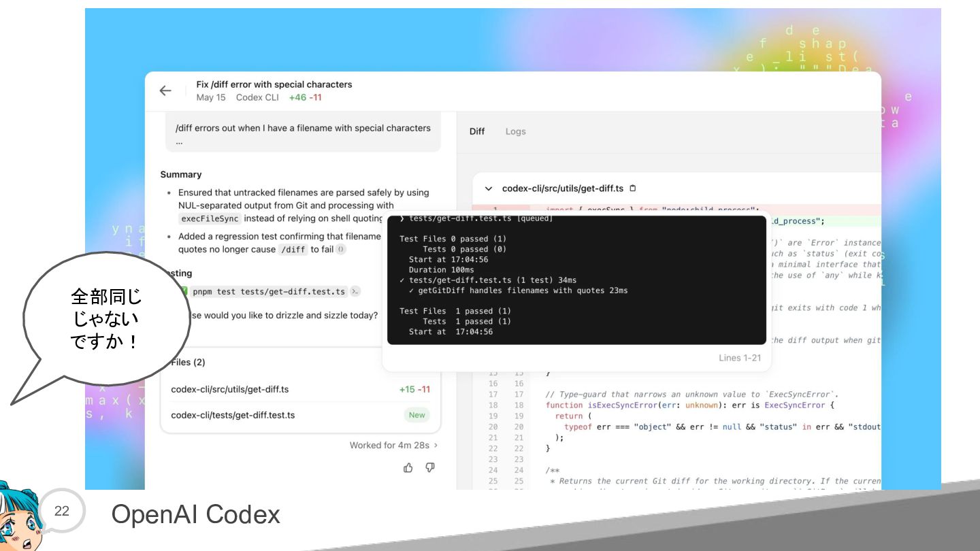The image size is (980, 551).
Task: Click the "/diff" code chip in Summary
Action: pos(293,250)
